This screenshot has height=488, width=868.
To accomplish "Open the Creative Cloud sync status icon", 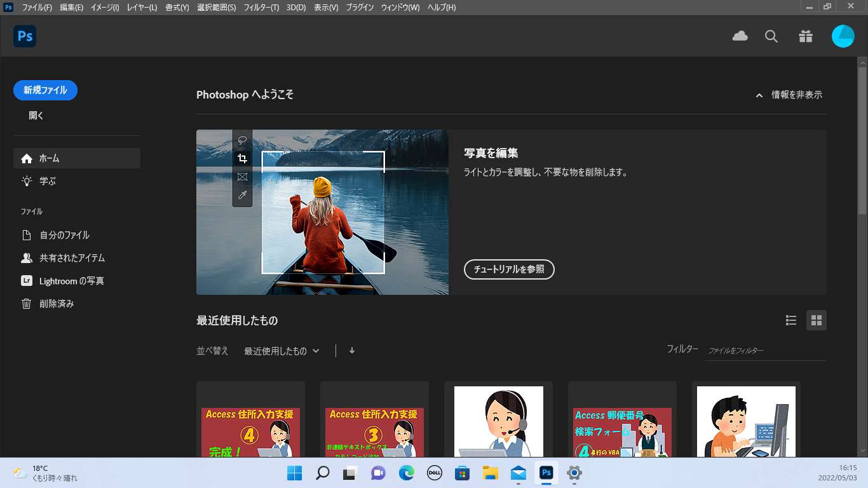I will tap(740, 36).
